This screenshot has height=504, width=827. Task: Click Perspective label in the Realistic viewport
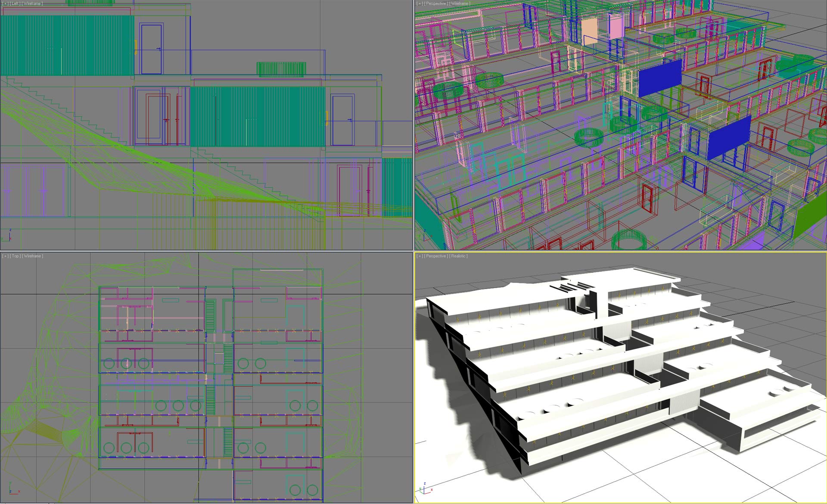pyautogui.click(x=435, y=256)
